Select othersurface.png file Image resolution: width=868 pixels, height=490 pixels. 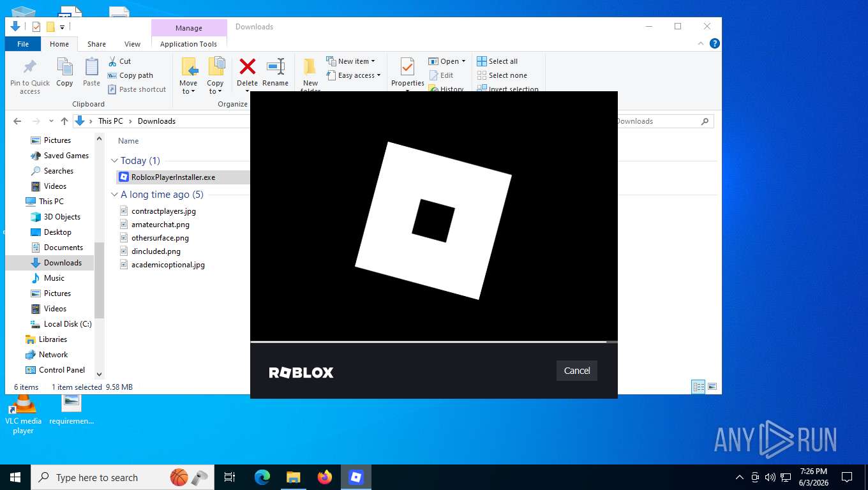(160, 238)
